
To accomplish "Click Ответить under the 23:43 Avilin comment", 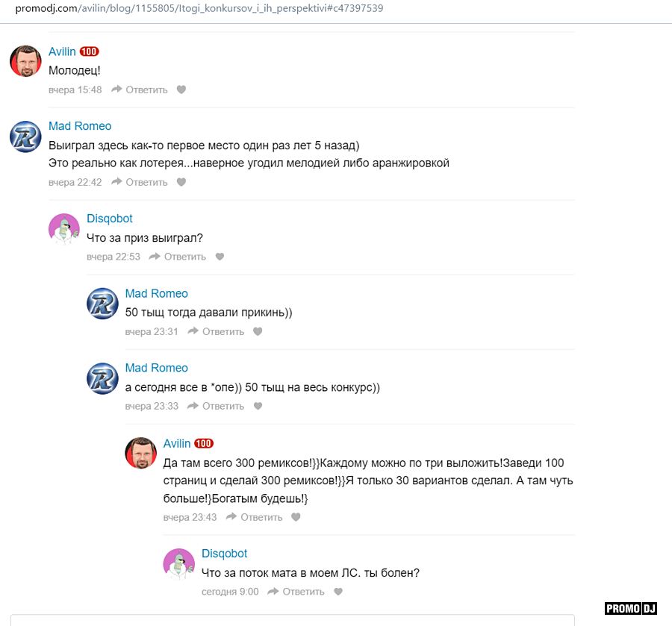I will tap(254, 517).
